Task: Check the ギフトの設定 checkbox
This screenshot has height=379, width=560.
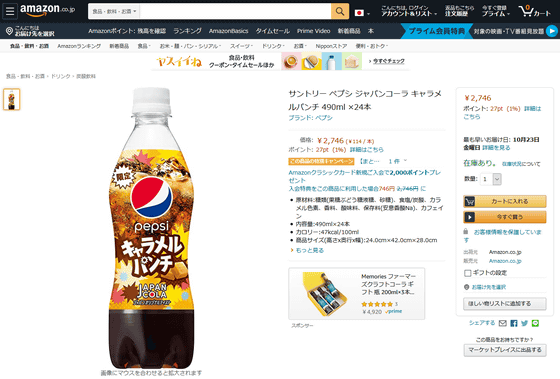Action: tap(468, 273)
